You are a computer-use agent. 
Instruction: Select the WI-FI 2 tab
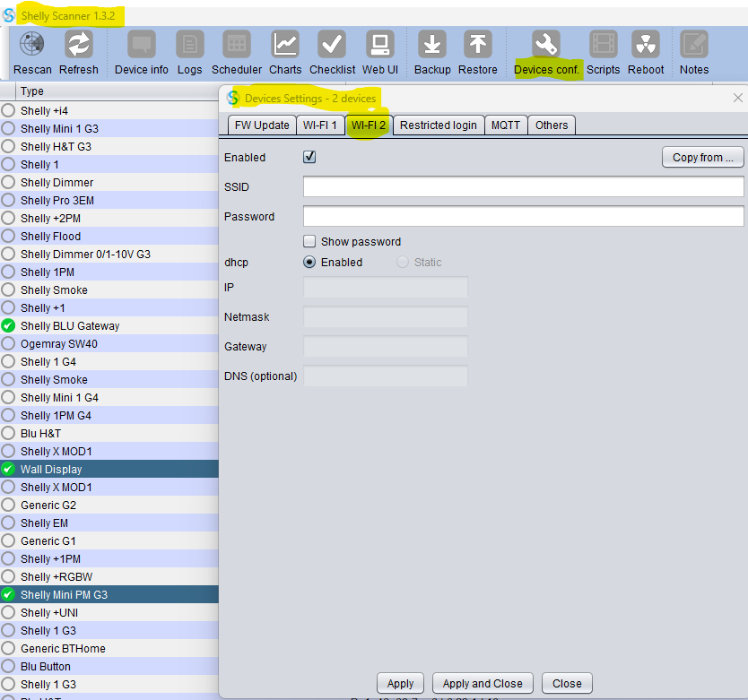point(369,125)
